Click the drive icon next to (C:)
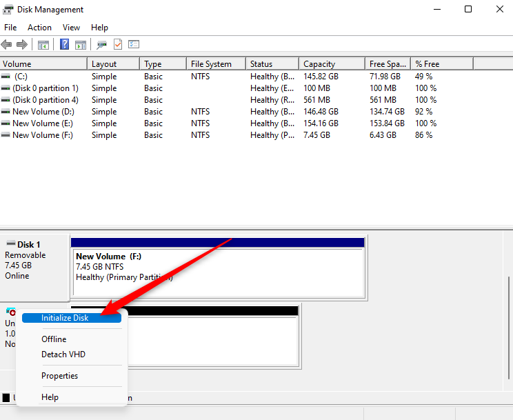 (x=6, y=77)
